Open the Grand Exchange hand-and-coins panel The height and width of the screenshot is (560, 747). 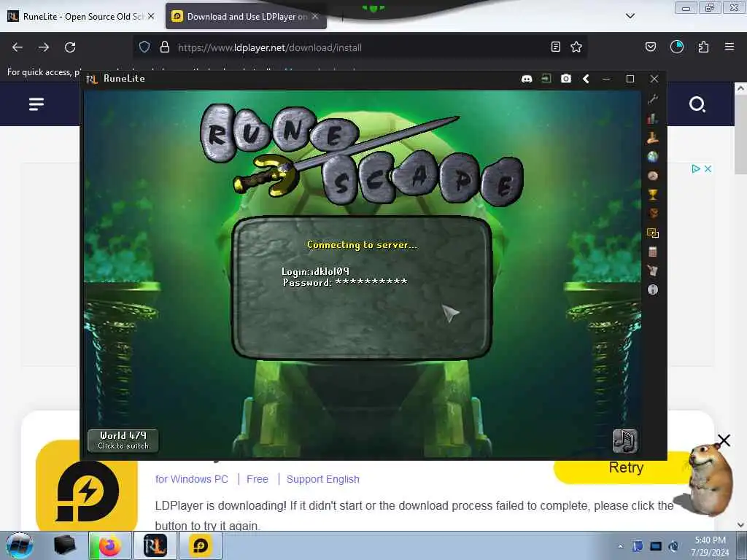click(x=653, y=138)
